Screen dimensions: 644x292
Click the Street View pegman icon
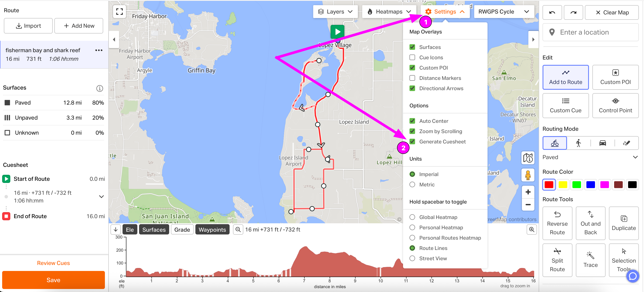tap(528, 175)
